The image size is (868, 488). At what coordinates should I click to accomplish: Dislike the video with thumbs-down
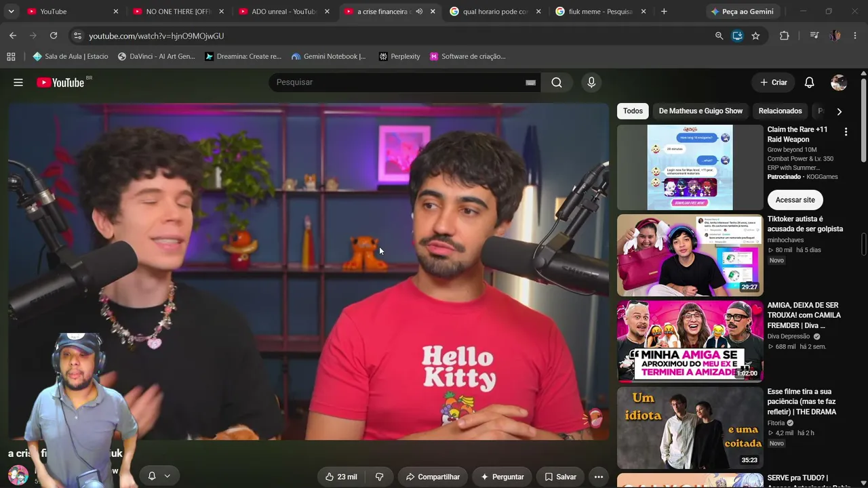point(380,476)
